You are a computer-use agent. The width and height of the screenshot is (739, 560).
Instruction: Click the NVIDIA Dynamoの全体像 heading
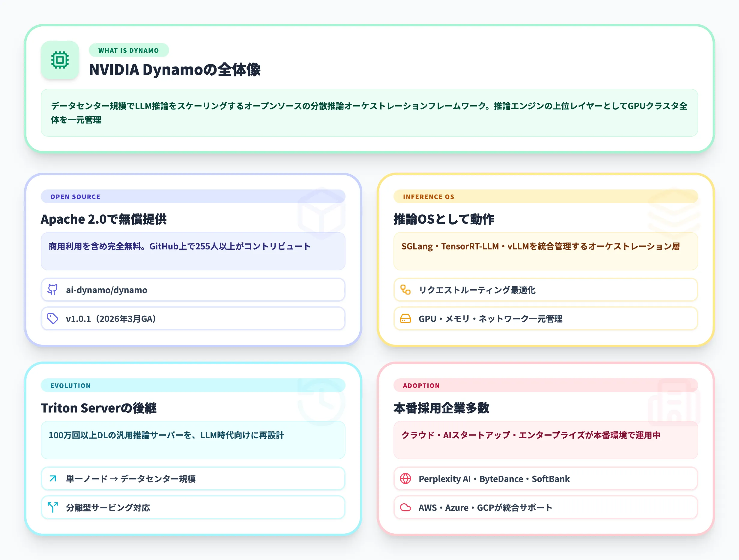(175, 70)
